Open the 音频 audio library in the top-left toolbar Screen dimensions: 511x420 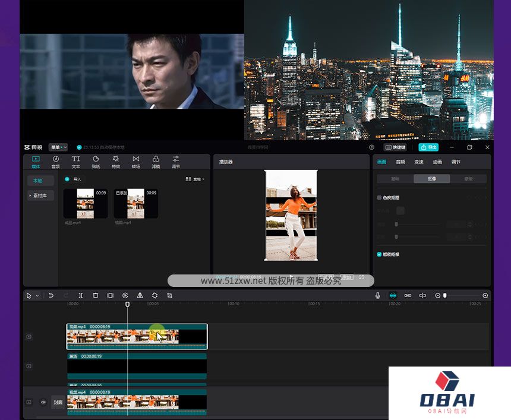56,162
